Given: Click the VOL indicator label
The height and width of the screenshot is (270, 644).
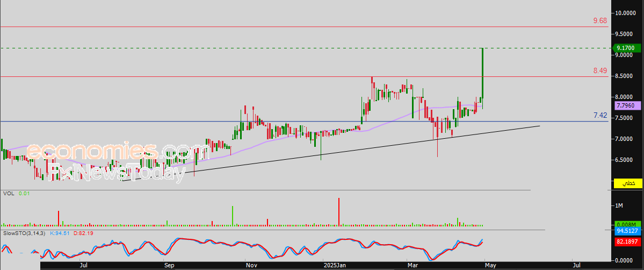Looking at the screenshot, I should point(8,193).
